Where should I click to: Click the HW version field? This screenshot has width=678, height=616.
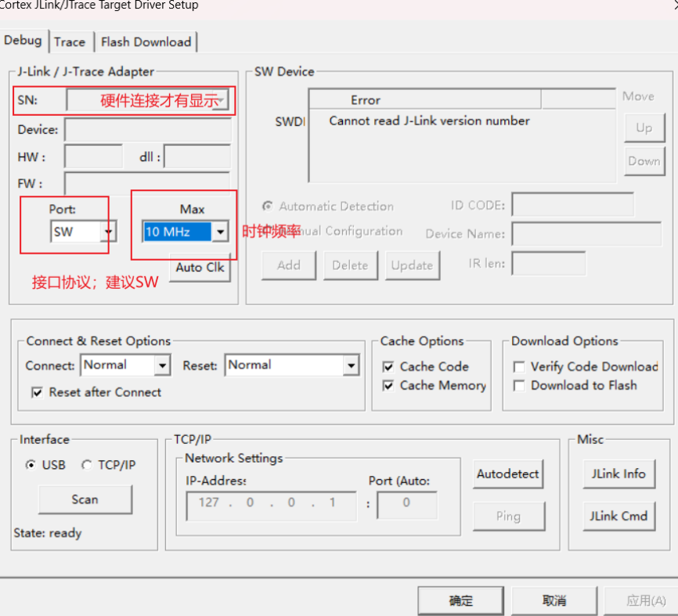pyautogui.click(x=93, y=157)
